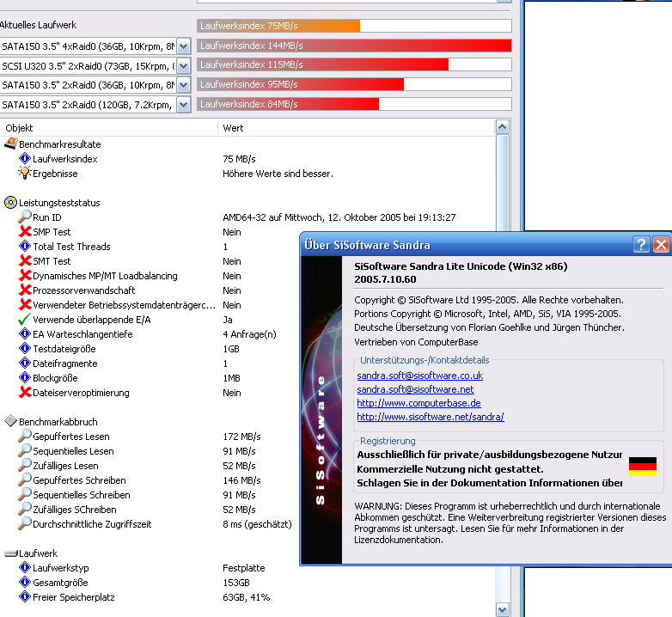Click info icon beside Laufwerkstyp

[25, 567]
